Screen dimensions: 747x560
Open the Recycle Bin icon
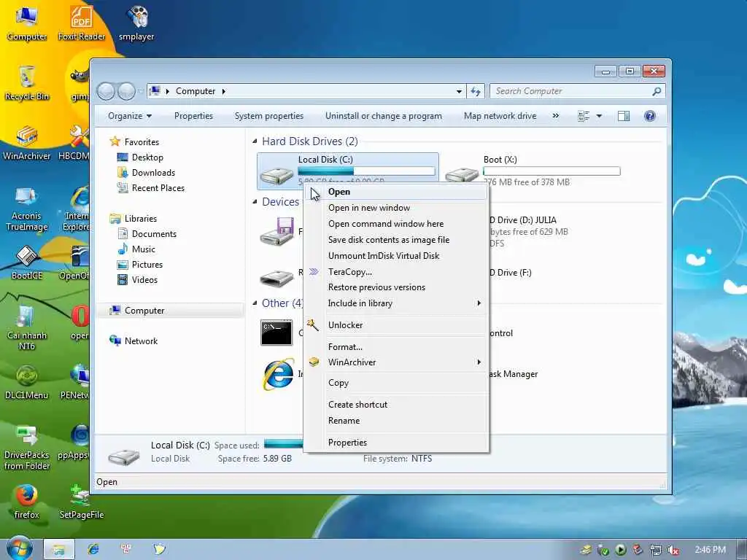click(27, 83)
